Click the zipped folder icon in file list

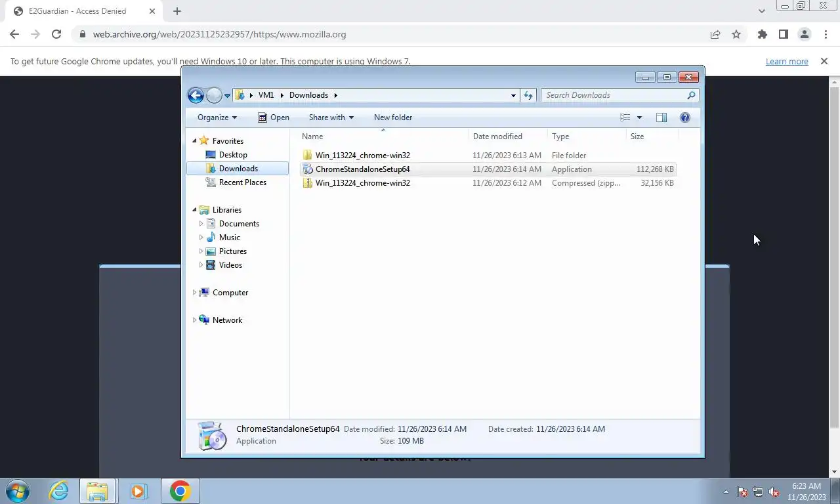point(308,183)
